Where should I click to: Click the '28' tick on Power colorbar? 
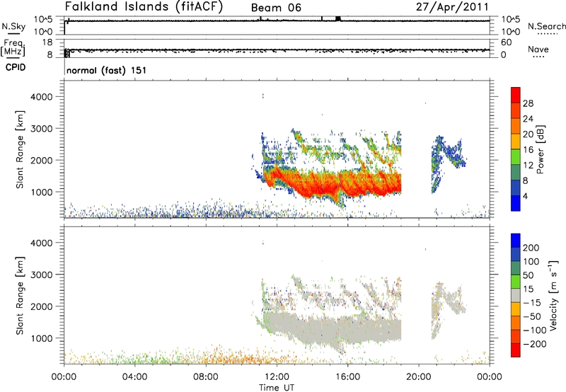[528, 103]
